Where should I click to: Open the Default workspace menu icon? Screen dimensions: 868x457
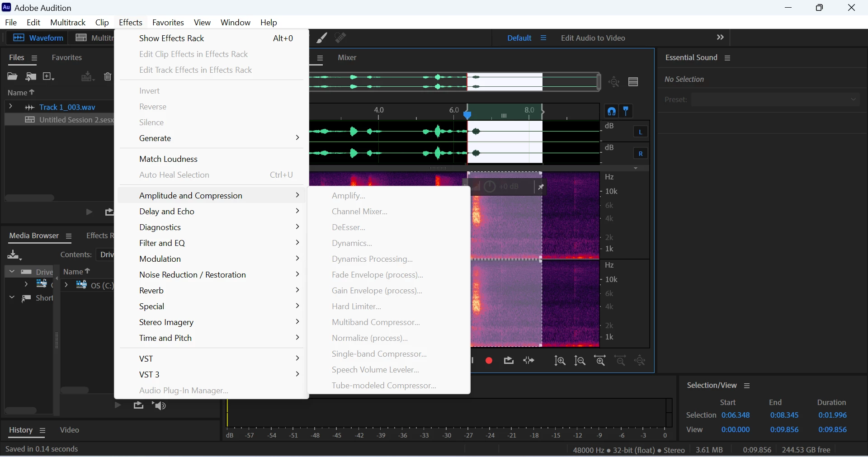pyautogui.click(x=543, y=38)
